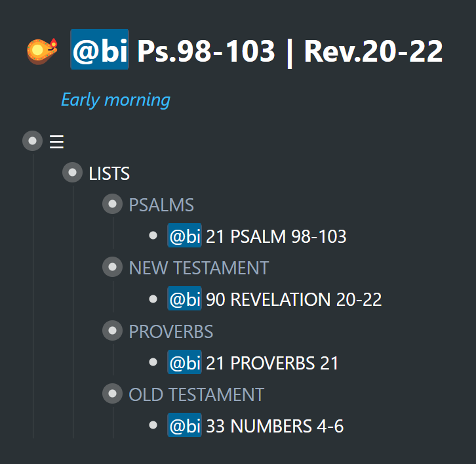
Task: Click the @bi tag before 21 PROVERBS 21
Action: 185,362
